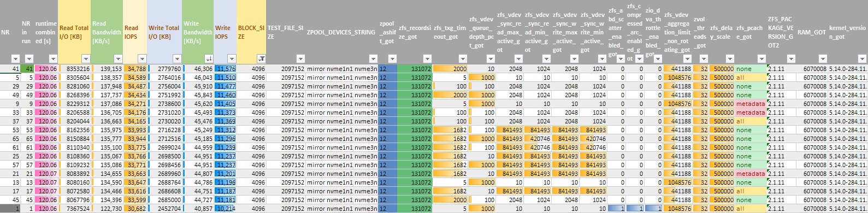Image resolution: width=868 pixels, height=213 pixels.
Task: Select the Read Bandwidth cell 135,067
Action: [x=108, y=156]
